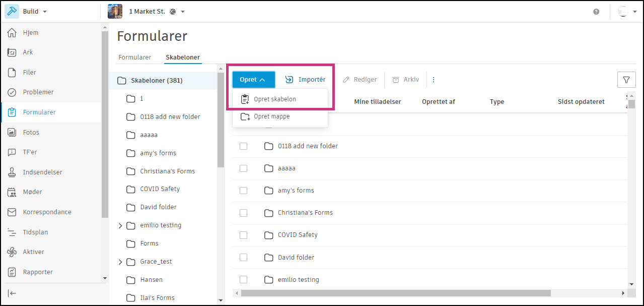The width and height of the screenshot is (644, 306).
Task: Open the 1 Market St. project dropdown
Action: coord(183,12)
